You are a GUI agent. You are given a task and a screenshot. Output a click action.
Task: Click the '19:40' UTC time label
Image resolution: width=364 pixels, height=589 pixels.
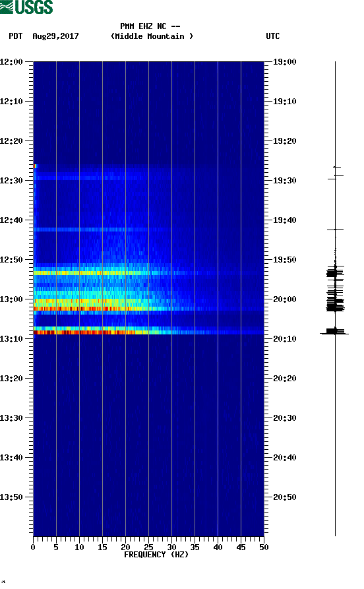285,220
